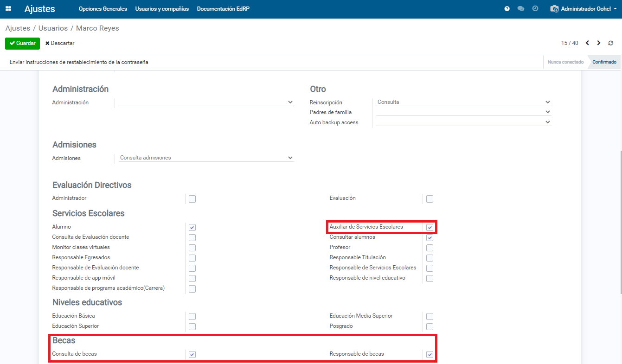
Task: Go to next user record arrow
Action: click(599, 43)
